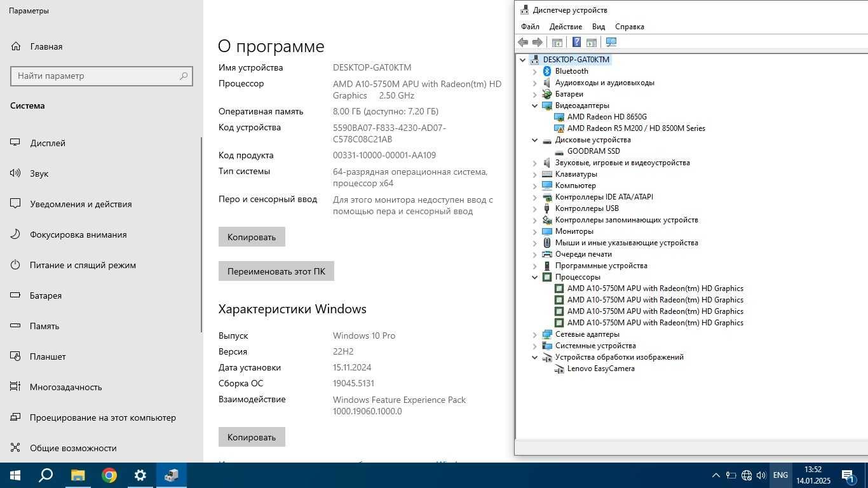
Task: Expand the Системные устройства category
Action: click(535, 346)
